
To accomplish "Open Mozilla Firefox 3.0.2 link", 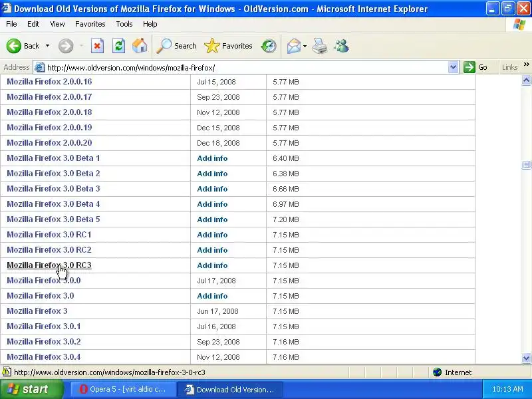I will tap(43, 342).
